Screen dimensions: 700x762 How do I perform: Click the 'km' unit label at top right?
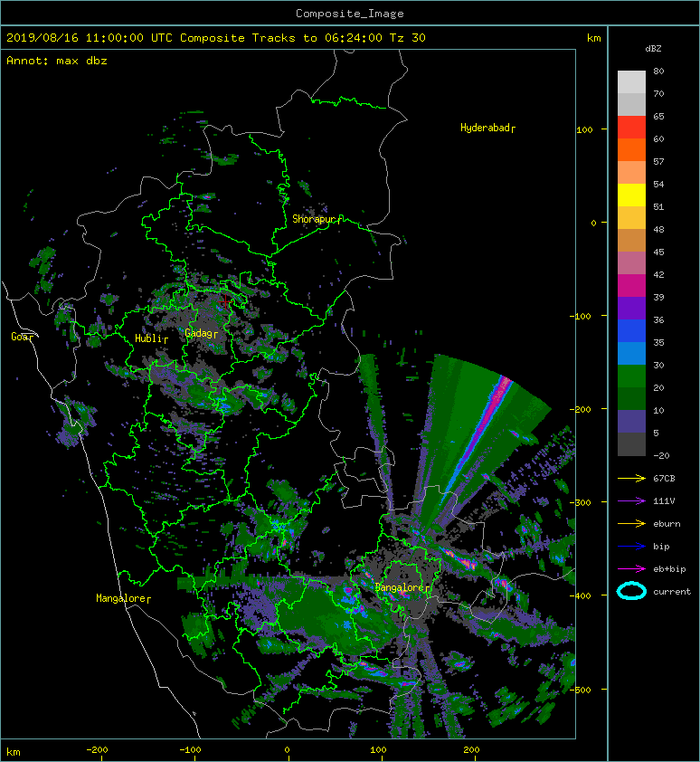click(594, 38)
